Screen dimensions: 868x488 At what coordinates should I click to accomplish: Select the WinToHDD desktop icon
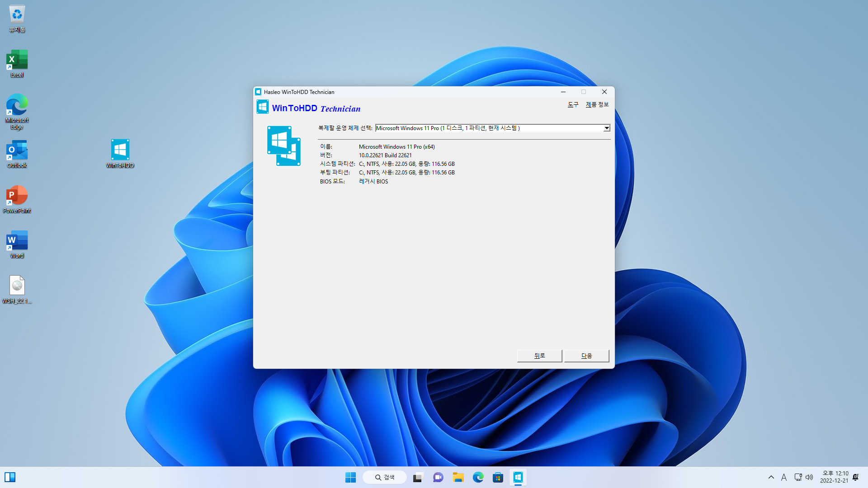(x=120, y=154)
